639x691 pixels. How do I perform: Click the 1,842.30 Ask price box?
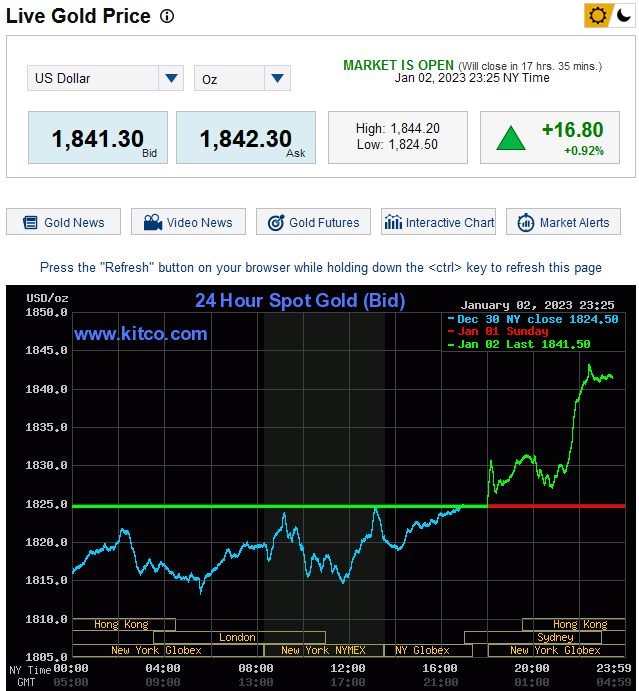[246, 137]
